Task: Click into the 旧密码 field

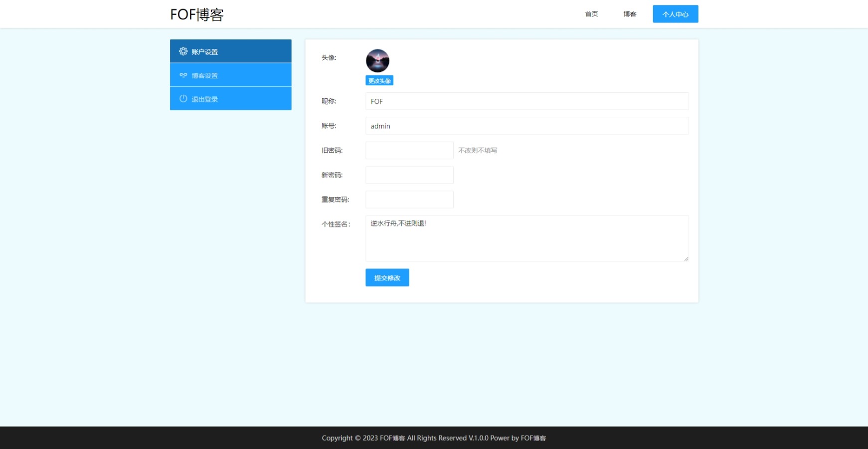Action: tap(409, 150)
